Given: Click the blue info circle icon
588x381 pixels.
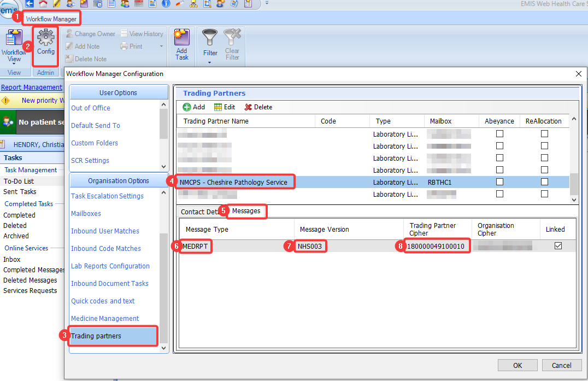Looking at the screenshot, I should click(x=166, y=4).
